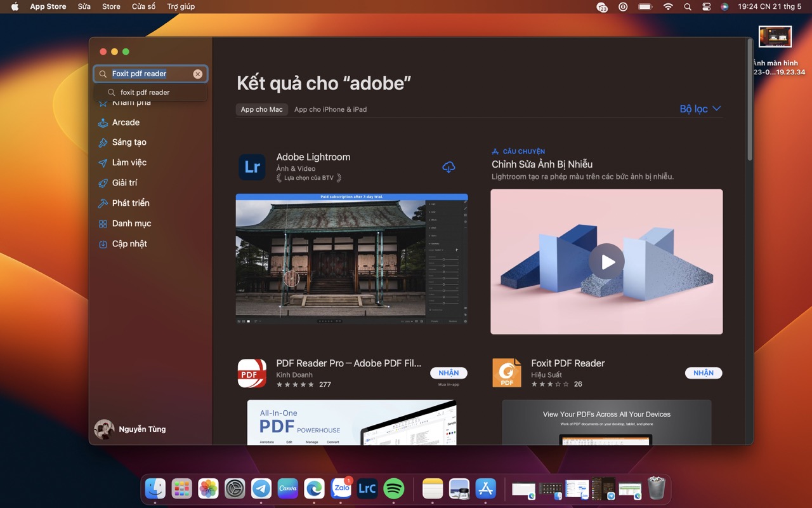This screenshot has width=812, height=508.
Task: Open the Adobe Lightroom app icon
Action: [252, 168]
